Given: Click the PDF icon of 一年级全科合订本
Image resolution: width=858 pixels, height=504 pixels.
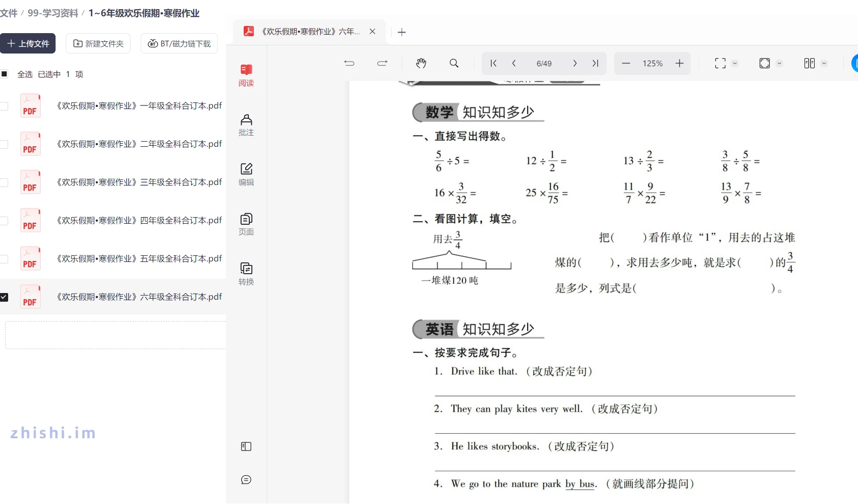Looking at the screenshot, I should pyautogui.click(x=30, y=105).
